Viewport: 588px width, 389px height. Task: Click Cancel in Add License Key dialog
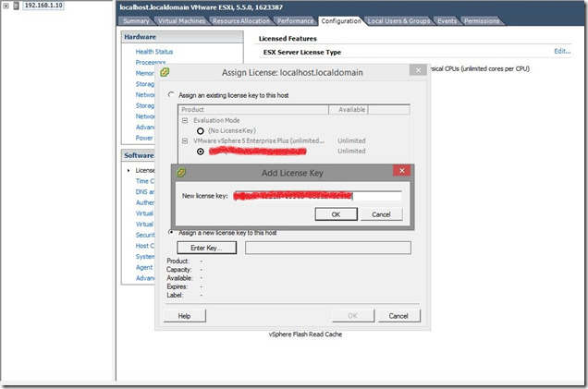[382, 214]
